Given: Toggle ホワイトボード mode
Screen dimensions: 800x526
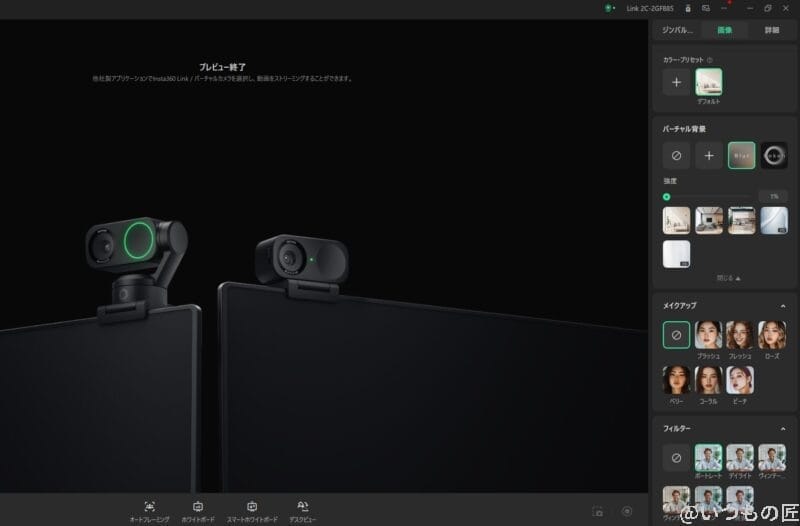Looking at the screenshot, I should (x=198, y=512).
